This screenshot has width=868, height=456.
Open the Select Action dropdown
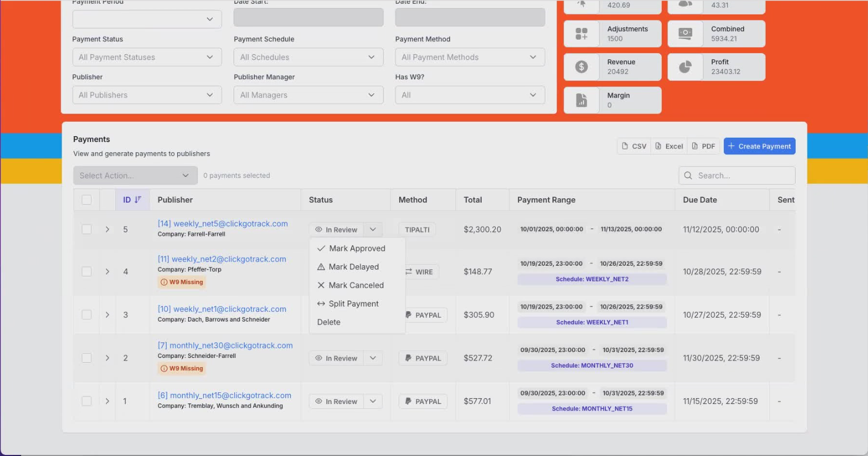(x=135, y=176)
